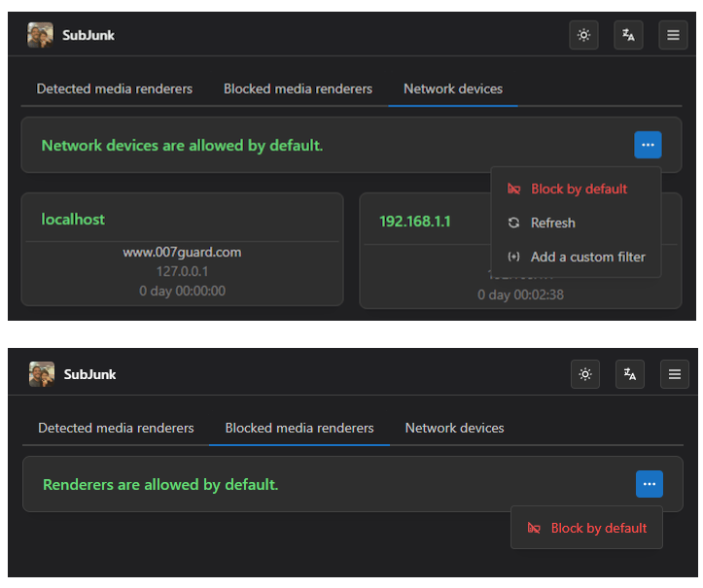Open language selector in the Blocked renderers window
Screen dimensions: 703x588
tap(630, 374)
